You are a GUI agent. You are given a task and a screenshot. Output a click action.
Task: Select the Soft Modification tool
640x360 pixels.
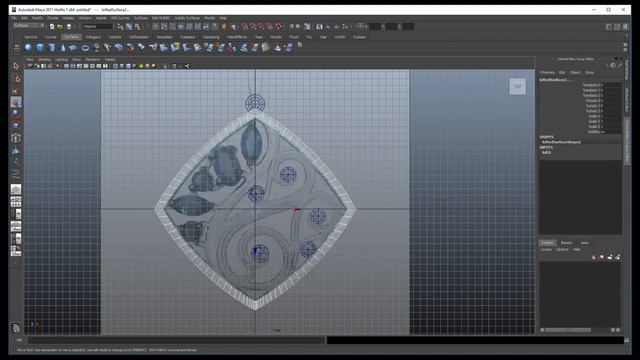(16, 151)
